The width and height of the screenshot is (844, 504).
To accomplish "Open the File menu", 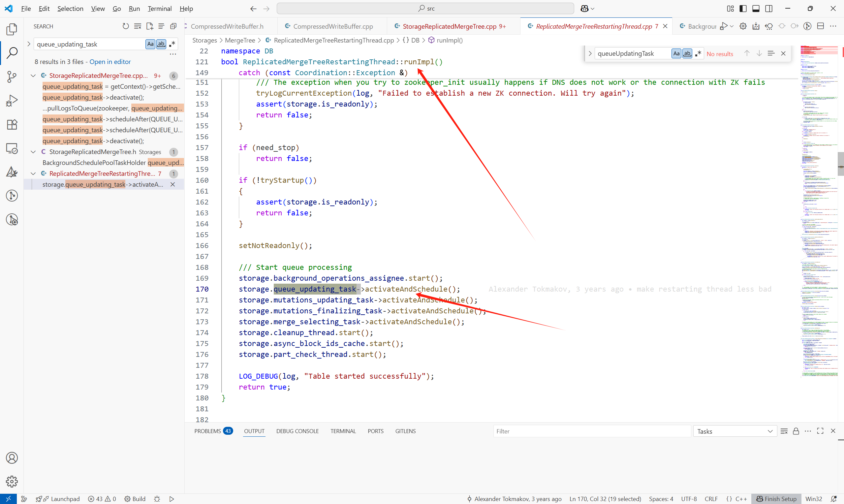I will pyautogui.click(x=26, y=9).
